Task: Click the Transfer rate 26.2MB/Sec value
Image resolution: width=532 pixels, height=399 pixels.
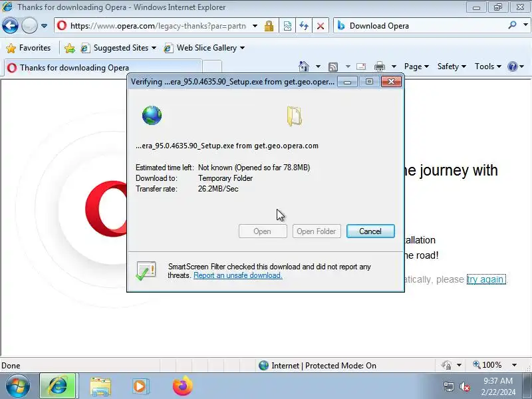Action: click(218, 189)
